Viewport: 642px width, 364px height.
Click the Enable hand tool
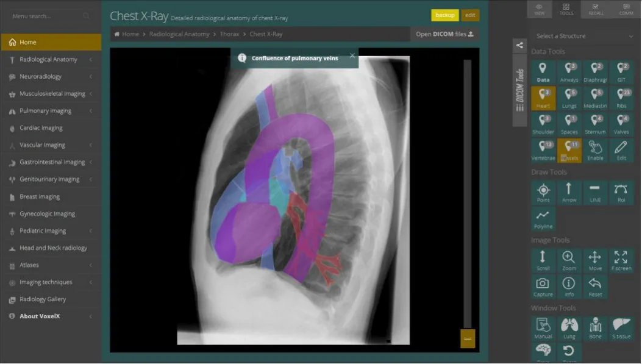point(595,150)
